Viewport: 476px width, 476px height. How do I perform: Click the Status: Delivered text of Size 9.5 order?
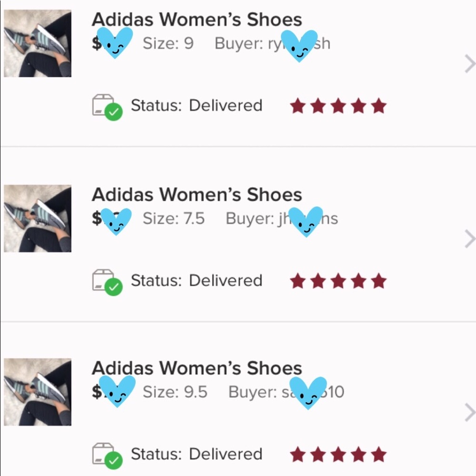197,454
